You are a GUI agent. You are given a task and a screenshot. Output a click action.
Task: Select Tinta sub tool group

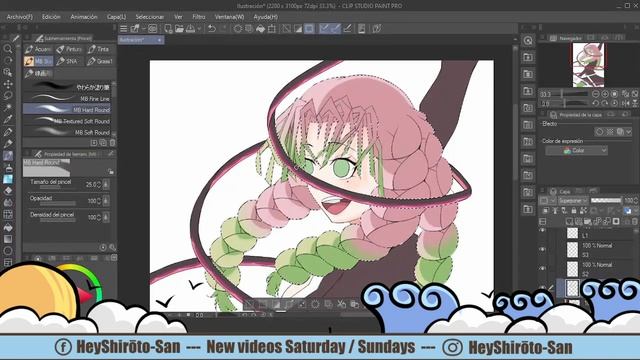point(100,49)
